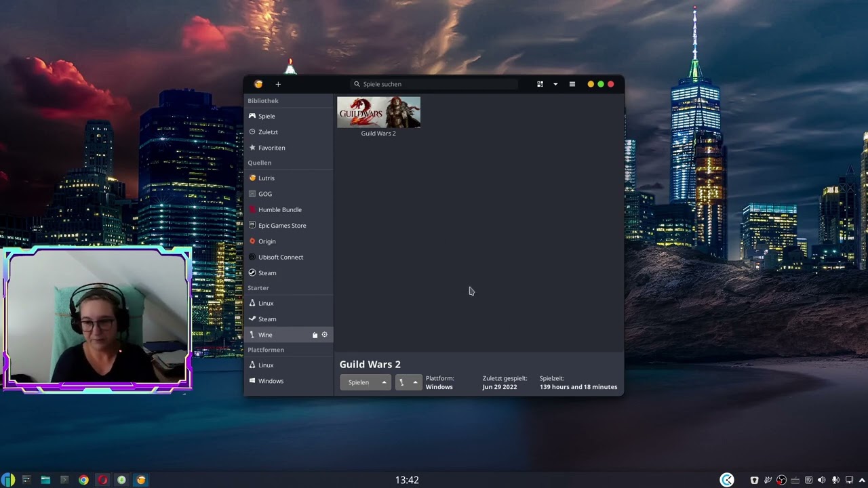Select the Ubisoft Connect source

coord(289,257)
